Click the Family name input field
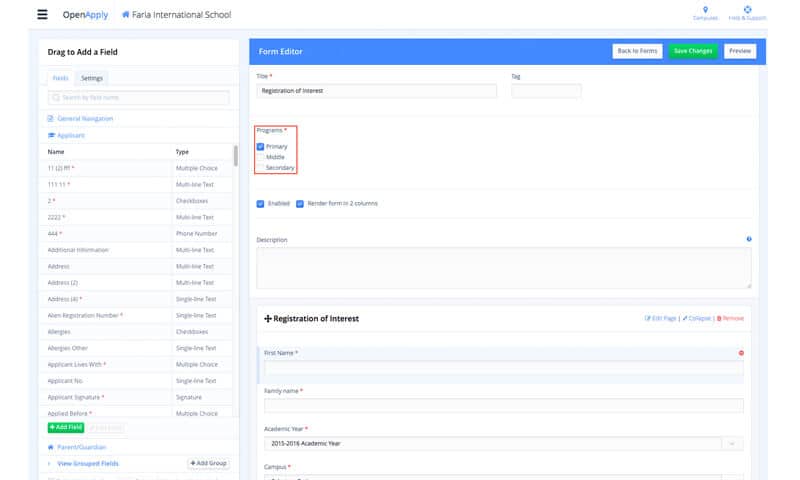Screen dimensions: 800x480 click(504, 406)
